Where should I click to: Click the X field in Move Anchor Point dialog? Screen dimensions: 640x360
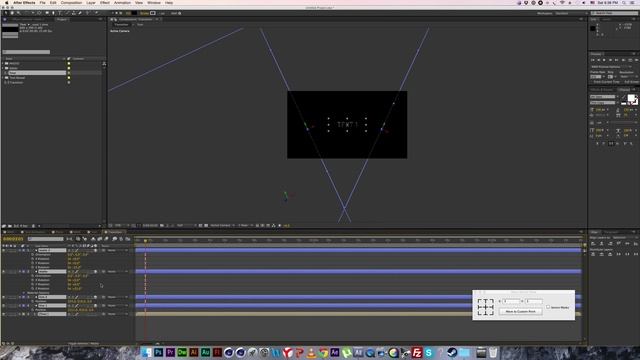511,301
